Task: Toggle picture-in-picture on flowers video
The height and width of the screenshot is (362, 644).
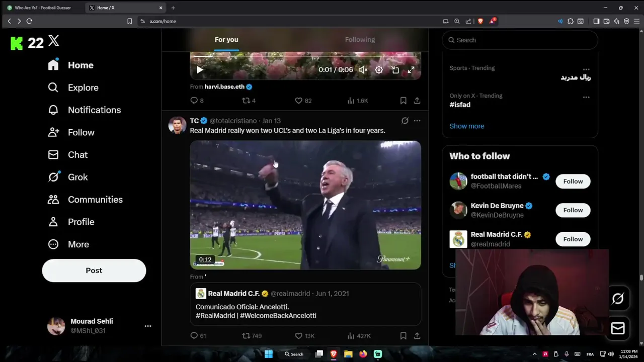Action: [395, 70]
